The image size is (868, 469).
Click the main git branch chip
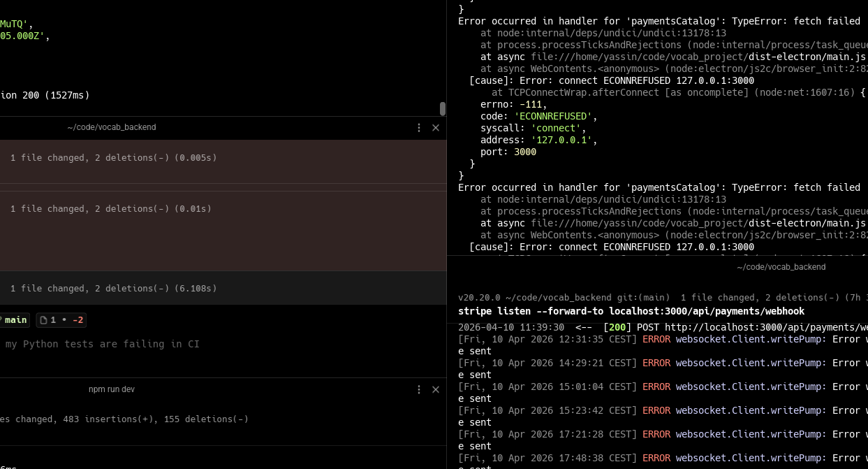pyautogui.click(x=14, y=320)
